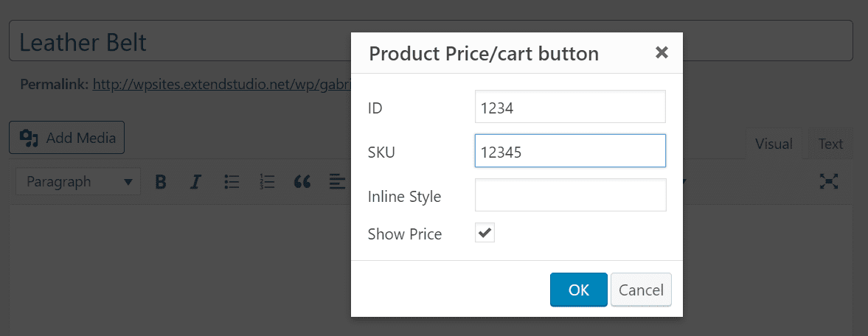
Task: Open the Paragraph format dropdown
Action: click(78, 181)
